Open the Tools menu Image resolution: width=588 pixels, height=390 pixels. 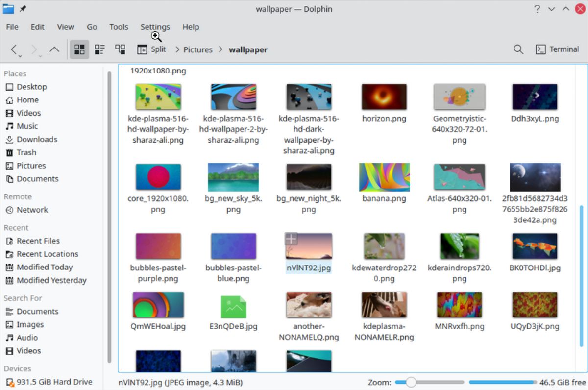point(119,27)
